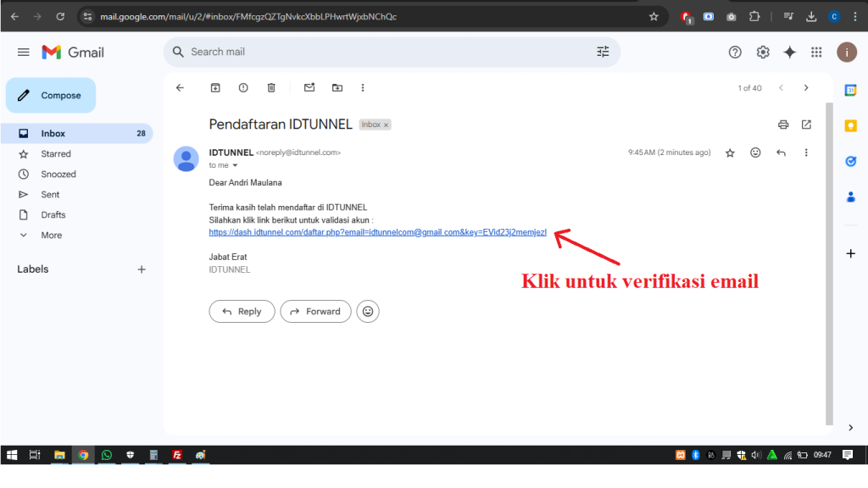Open File Explorer from the taskbar
This screenshot has width=868, height=488.
click(59, 455)
